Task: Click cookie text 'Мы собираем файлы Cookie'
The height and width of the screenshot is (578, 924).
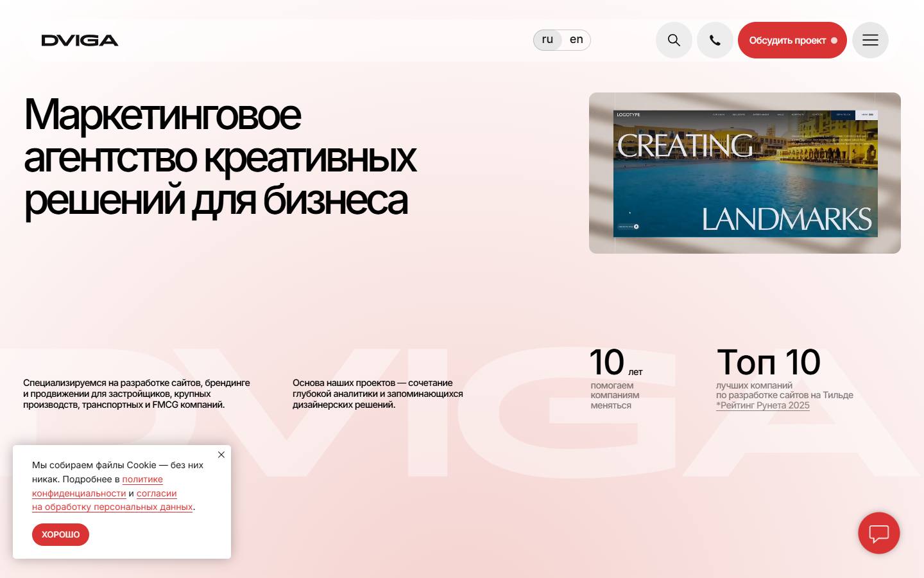Action: coord(94,465)
